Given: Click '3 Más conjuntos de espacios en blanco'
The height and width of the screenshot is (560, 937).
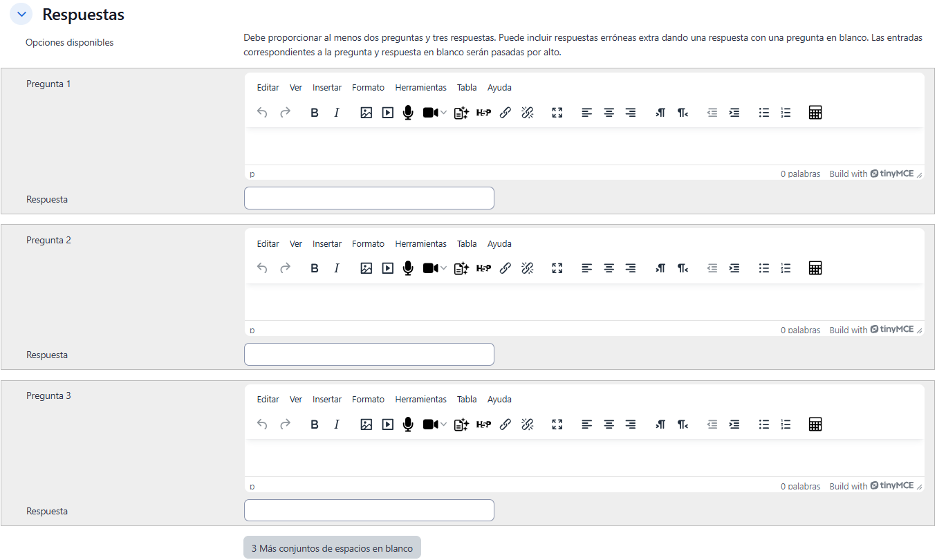Looking at the screenshot, I should [x=332, y=548].
